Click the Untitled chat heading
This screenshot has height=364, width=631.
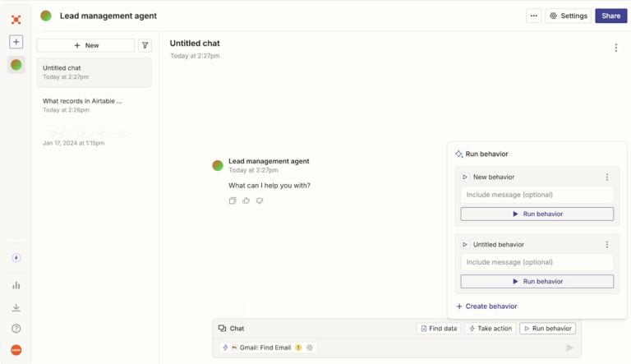[195, 43]
